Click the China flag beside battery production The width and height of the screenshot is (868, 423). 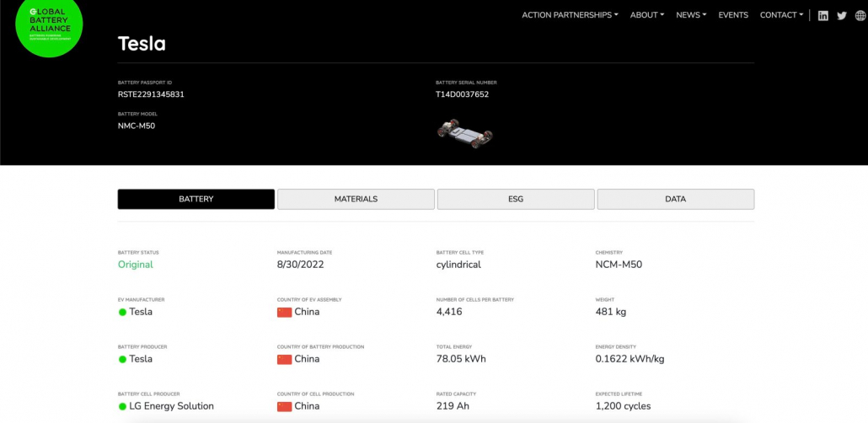click(285, 359)
